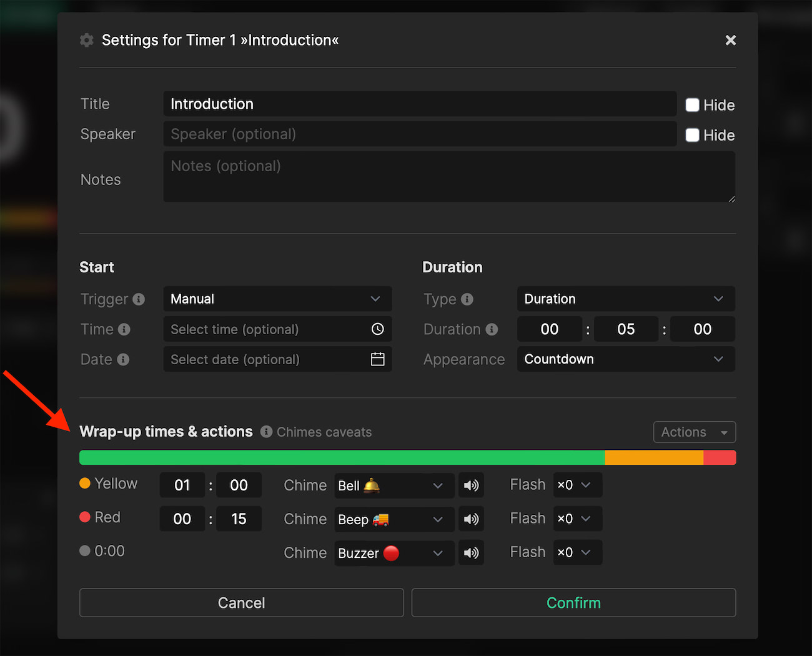Click Chimes caveats info icon
812x656 pixels.
266,432
